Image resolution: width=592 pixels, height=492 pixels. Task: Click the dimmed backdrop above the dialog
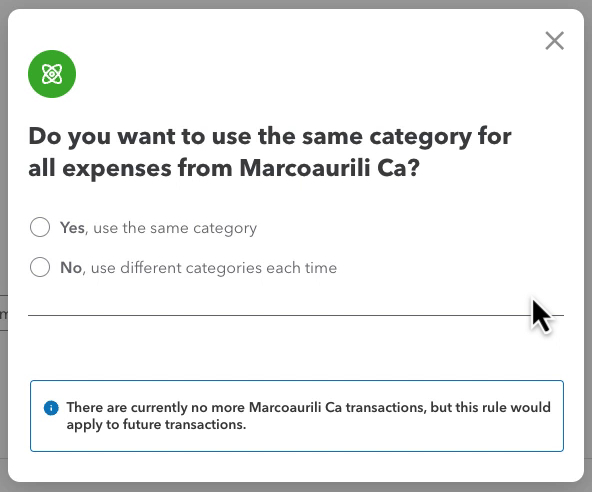click(296, 4)
